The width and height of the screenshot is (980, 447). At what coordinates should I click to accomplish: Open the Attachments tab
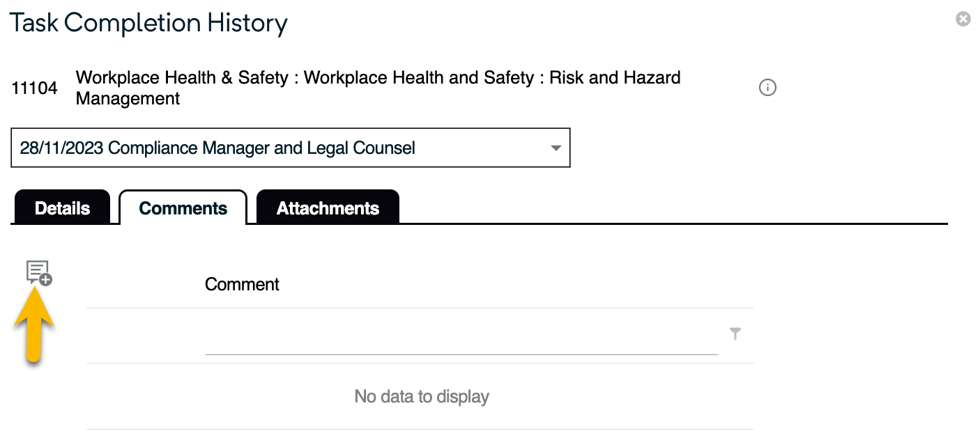(328, 208)
